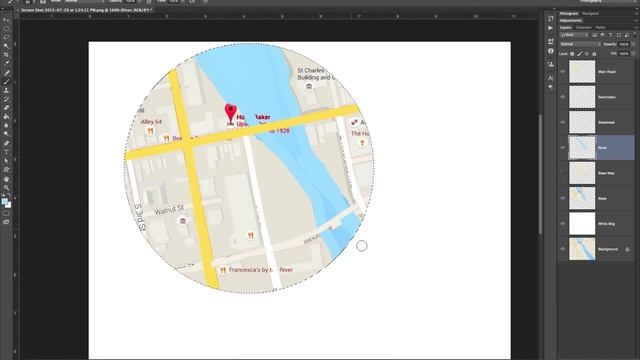Image resolution: width=640 pixels, height=360 pixels.
Task: Open the blend mode dropdown
Action: point(580,44)
